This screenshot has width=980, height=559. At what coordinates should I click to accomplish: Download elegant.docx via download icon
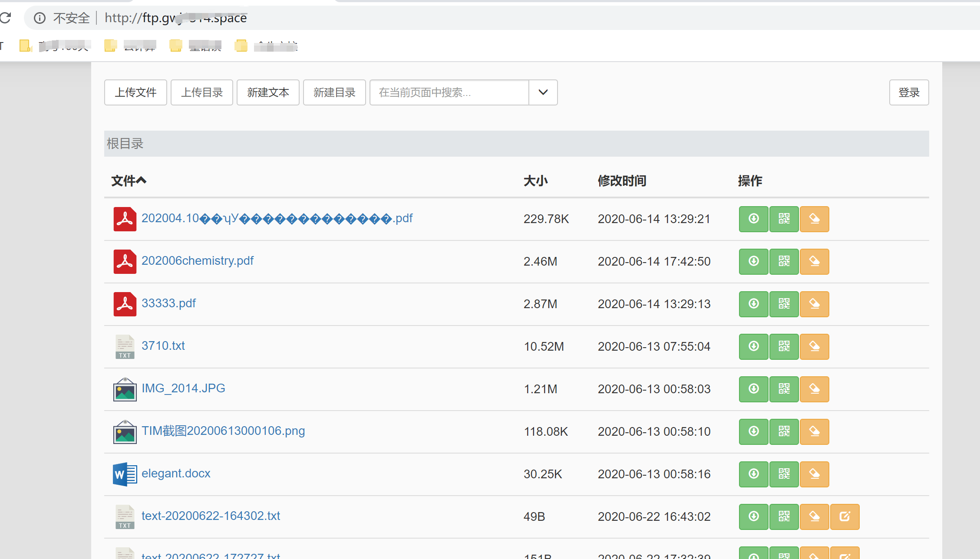pos(753,474)
